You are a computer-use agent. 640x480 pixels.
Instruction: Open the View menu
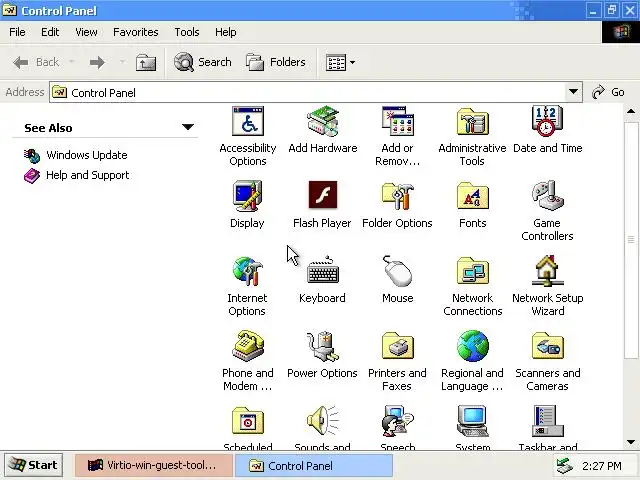[86, 32]
